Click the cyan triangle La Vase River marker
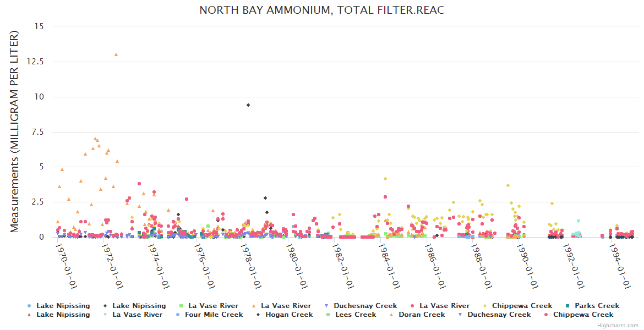 click(x=104, y=315)
